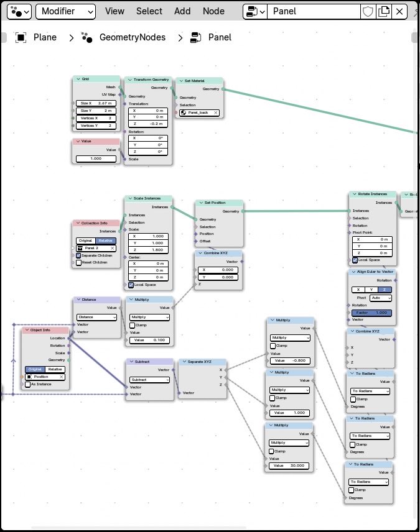Click the material sphere icon beside Panel_back
The width and height of the screenshot is (420, 532).
[184, 112]
